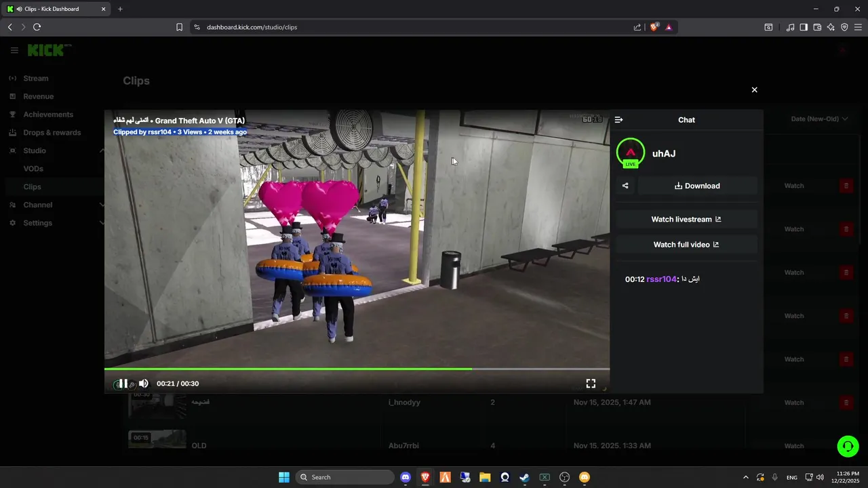Reload the page
The image size is (868, 488).
pyautogui.click(x=37, y=27)
